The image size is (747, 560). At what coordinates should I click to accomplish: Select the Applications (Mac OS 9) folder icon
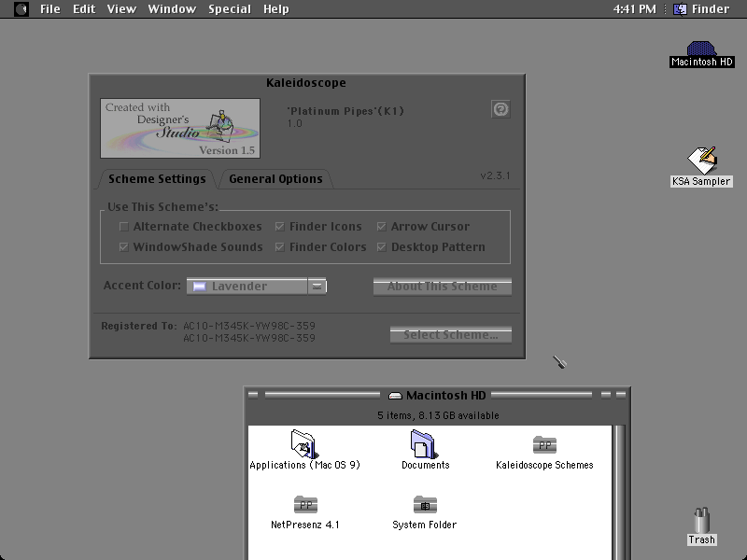[304, 444]
